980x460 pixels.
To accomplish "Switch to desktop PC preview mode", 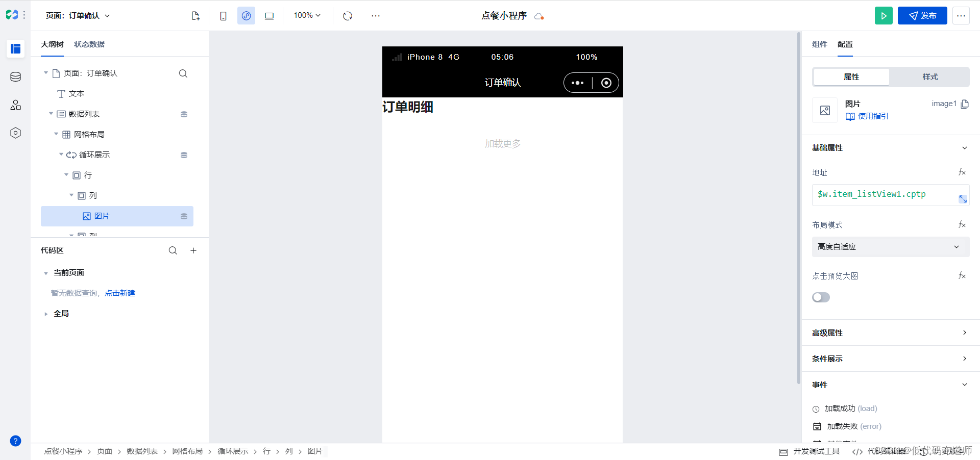I will [x=269, y=16].
